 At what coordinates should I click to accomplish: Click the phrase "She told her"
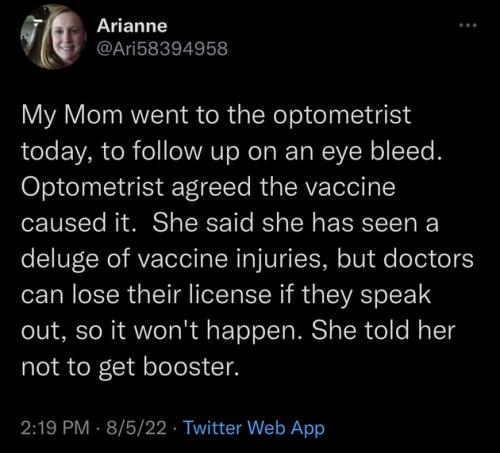tap(383, 330)
